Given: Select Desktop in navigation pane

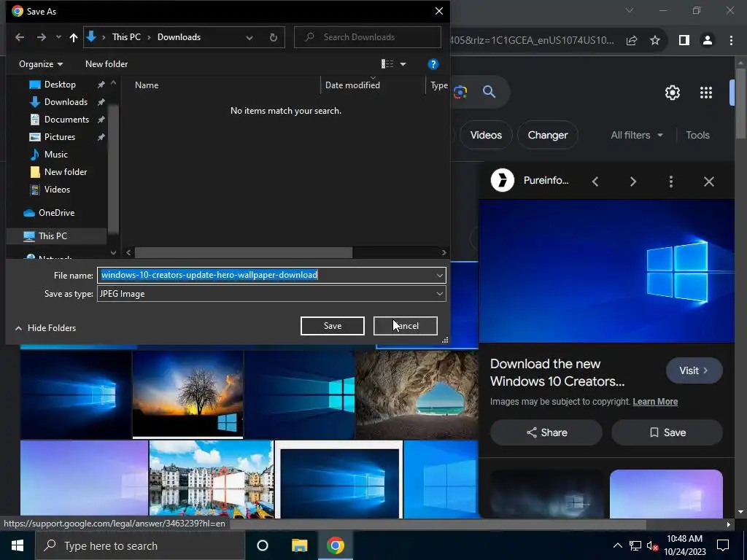Looking at the screenshot, I should [60, 85].
